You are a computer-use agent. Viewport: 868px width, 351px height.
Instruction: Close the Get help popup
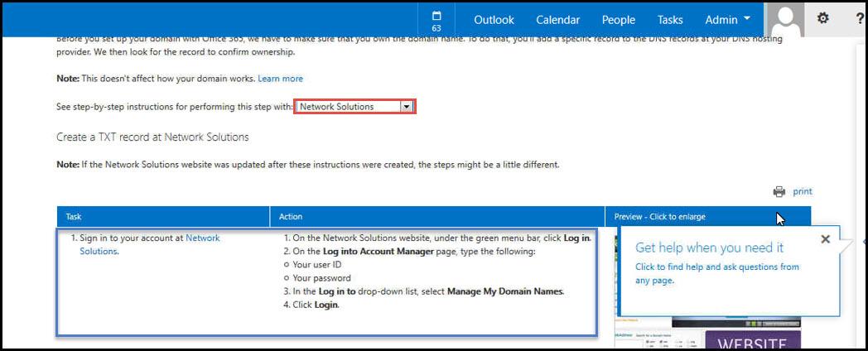pyautogui.click(x=826, y=239)
